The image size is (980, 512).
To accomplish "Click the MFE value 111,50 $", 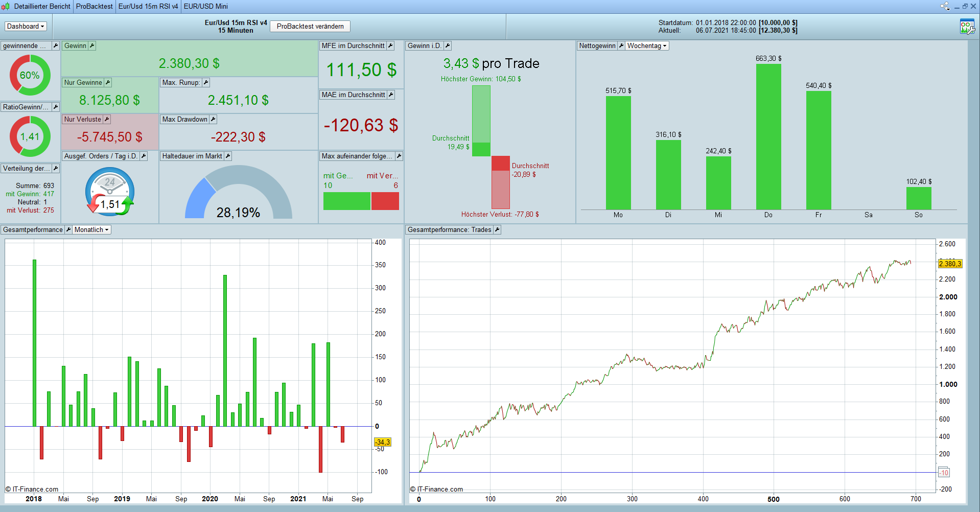I will pos(361,70).
